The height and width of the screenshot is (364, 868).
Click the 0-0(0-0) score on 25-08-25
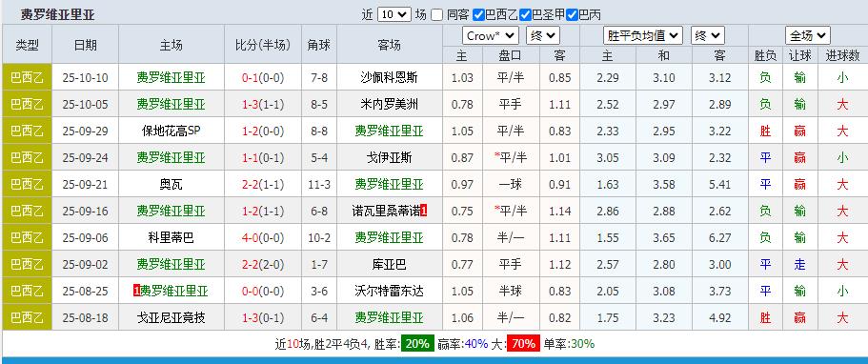263,291
